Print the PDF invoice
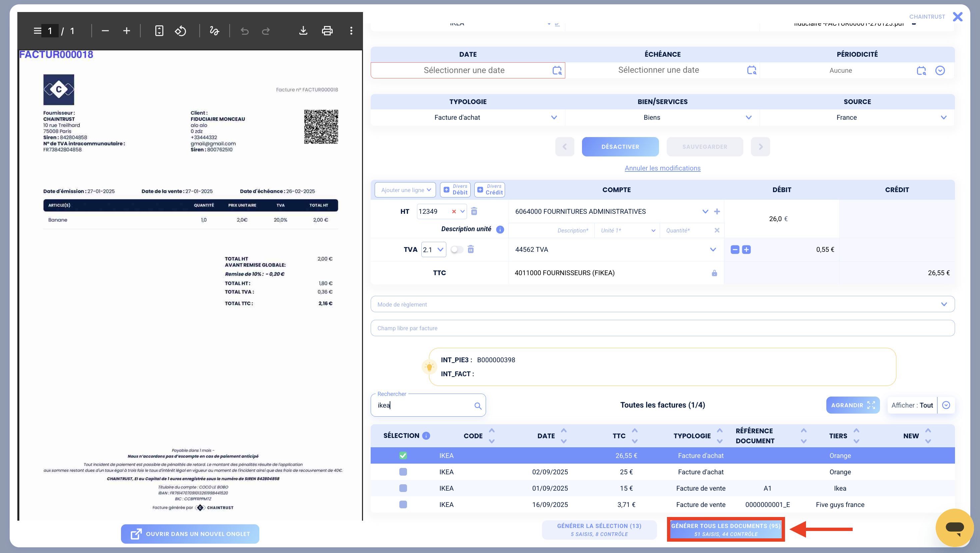The width and height of the screenshot is (980, 553). (x=327, y=31)
